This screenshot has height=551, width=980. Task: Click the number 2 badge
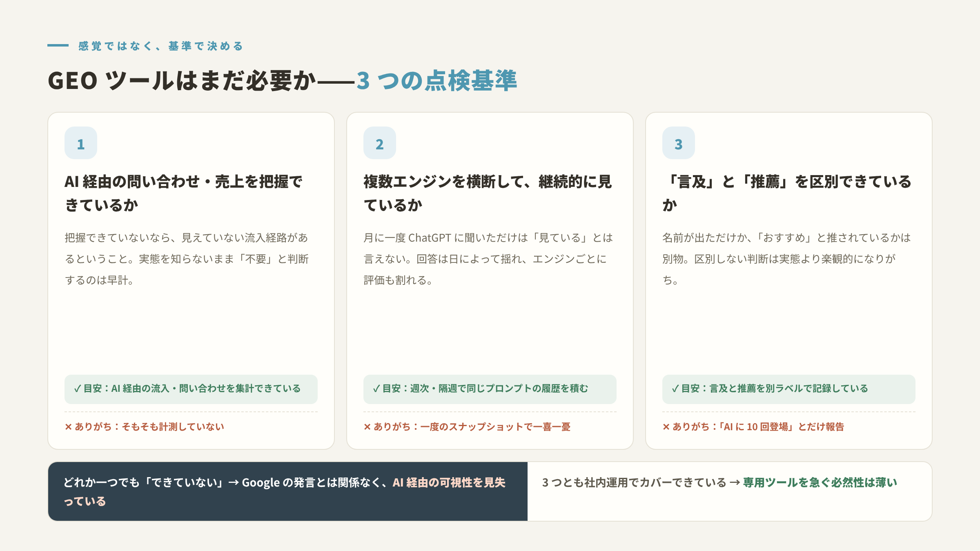[380, 143]
